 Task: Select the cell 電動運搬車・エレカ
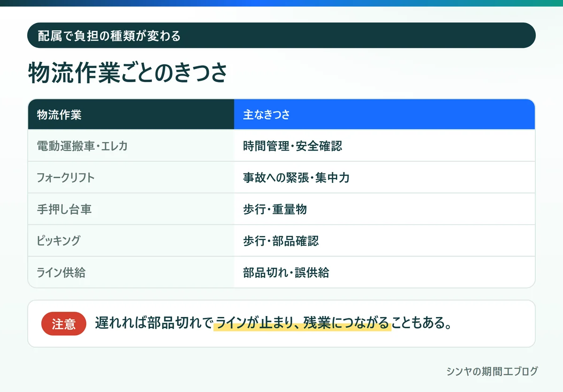pos(131,146)
